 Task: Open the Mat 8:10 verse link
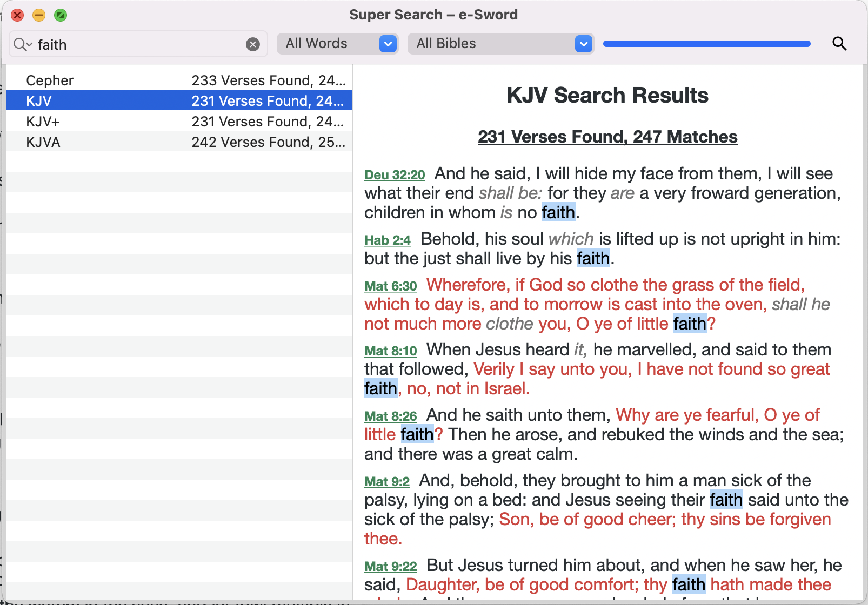391,351
